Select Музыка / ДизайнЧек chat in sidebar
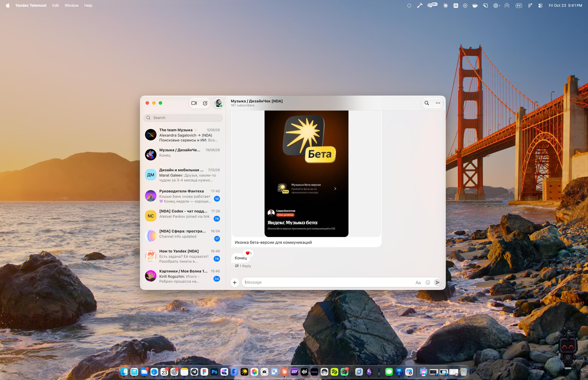The image size is (588, 380). (183, 155)
